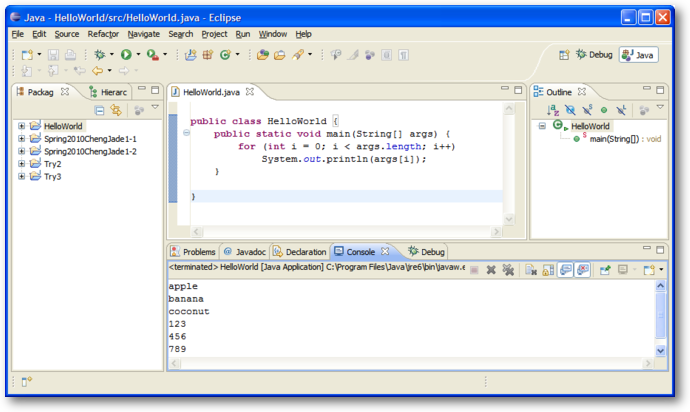Expand the Try3 project node
Screen dimensions: 690x412
[21, 176]
